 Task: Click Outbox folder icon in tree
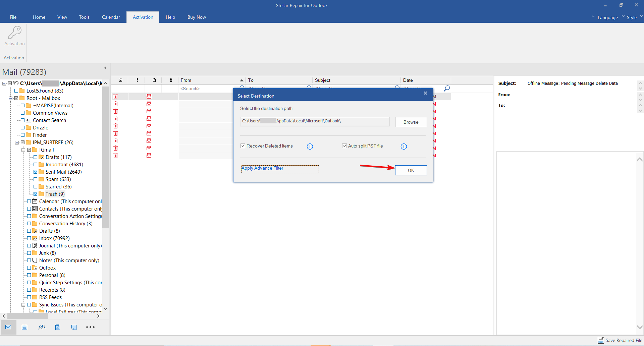35,268
